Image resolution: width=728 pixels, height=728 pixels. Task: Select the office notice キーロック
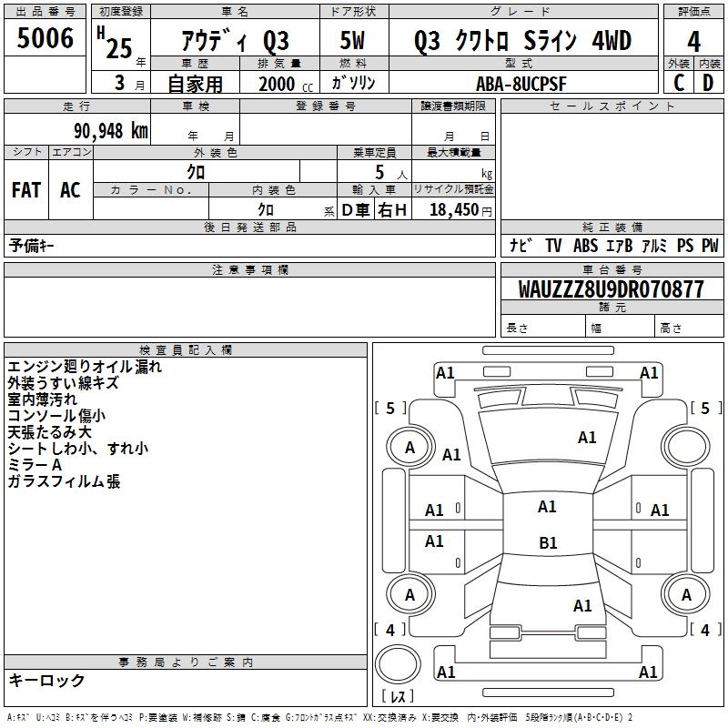click(x=46, y=680)
